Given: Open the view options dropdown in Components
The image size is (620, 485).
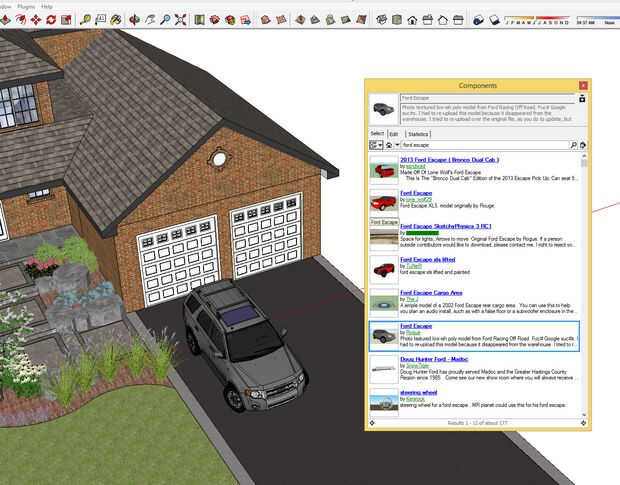Looking at the screenshot, I should pyautogui.click(x=376, y=145).
